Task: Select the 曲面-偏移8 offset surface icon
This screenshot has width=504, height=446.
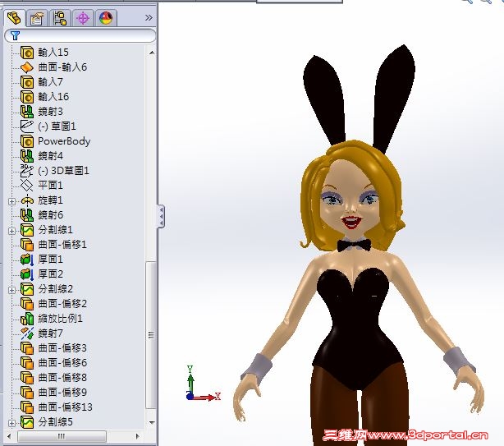Action: click(27, 378)
